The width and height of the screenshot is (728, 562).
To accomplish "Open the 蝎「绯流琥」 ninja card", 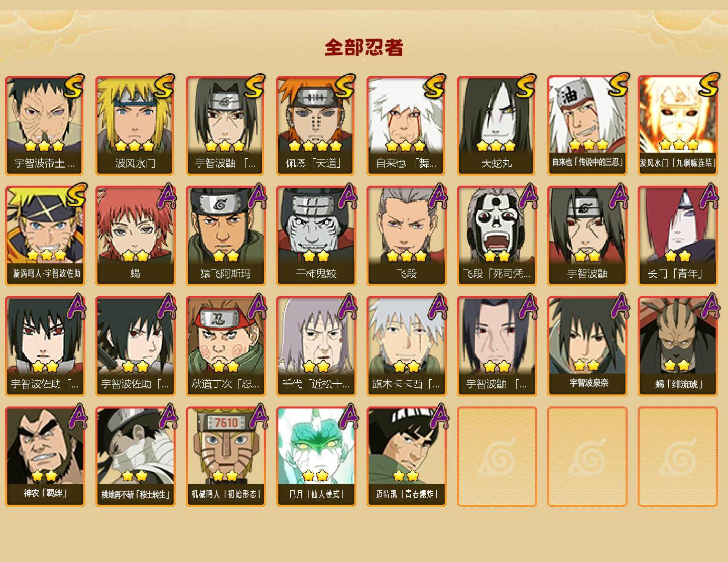I will coord(678,346).
